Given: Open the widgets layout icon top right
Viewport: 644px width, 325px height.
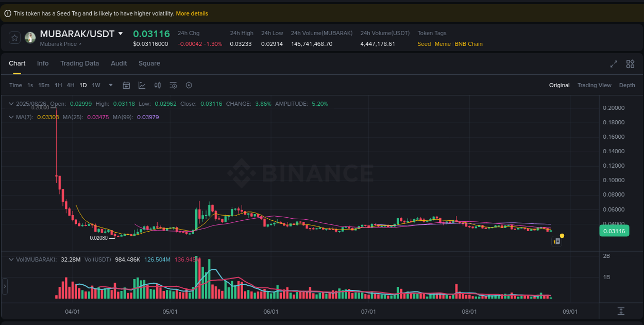Looking at the screenshot, I should point(630,64).
